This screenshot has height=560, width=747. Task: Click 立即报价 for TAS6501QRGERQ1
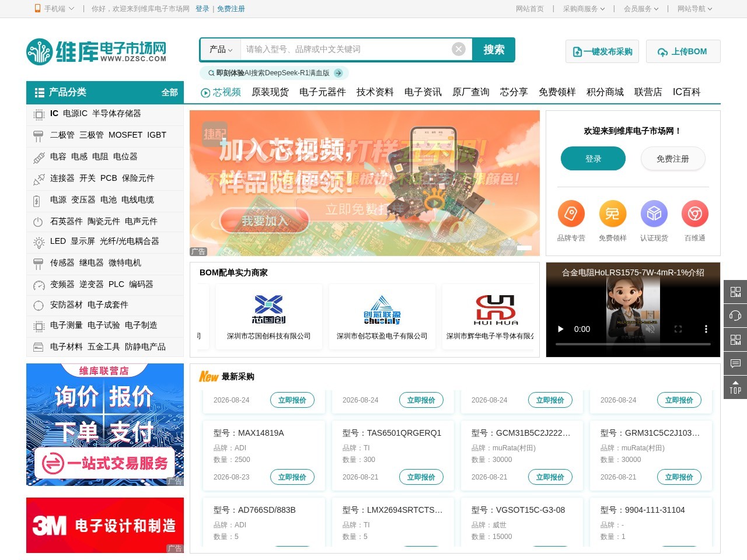click(x=421, y=477)
